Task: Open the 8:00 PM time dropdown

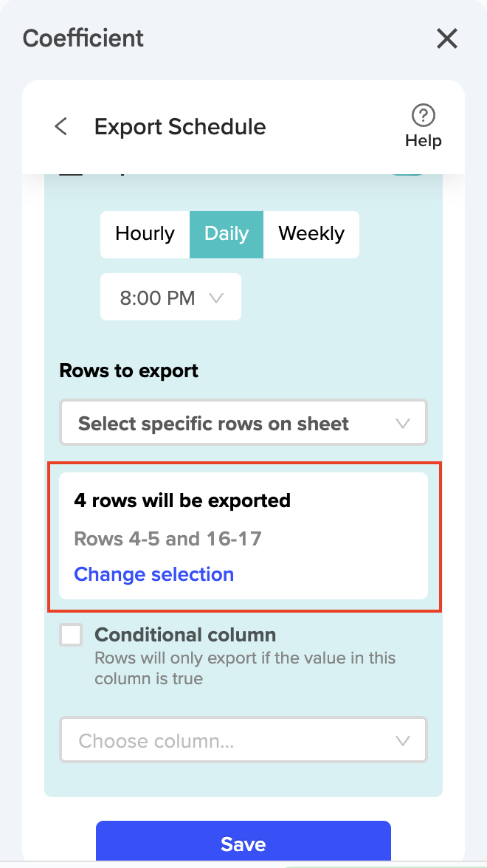Action: pyautogui.click(x=170, y=298)
